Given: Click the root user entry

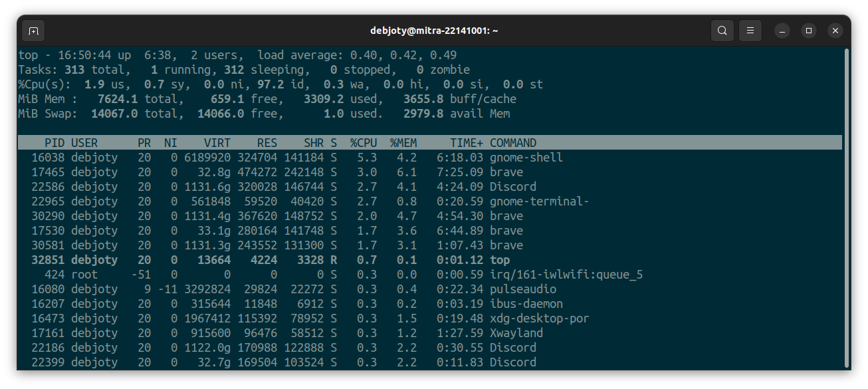Looking at the screenshot, I should tap(84, 275).
